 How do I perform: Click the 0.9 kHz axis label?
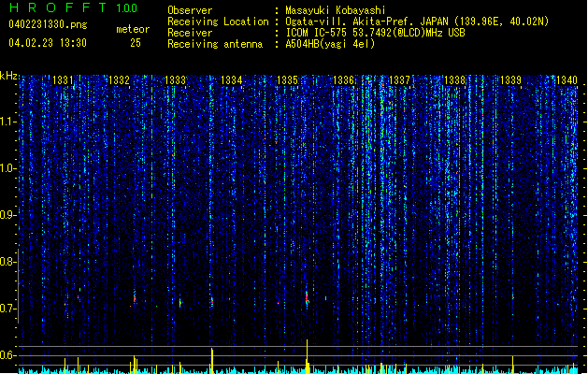7,215
